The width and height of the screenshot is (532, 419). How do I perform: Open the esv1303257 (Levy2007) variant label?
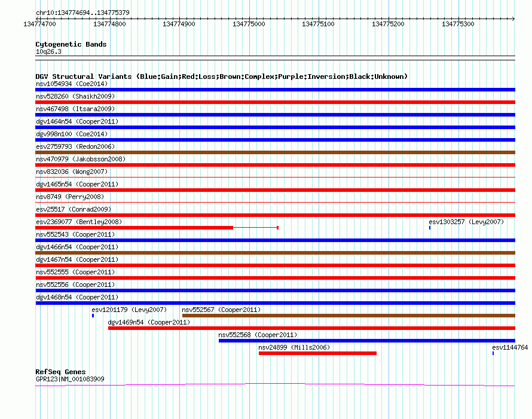pos(466,222)
